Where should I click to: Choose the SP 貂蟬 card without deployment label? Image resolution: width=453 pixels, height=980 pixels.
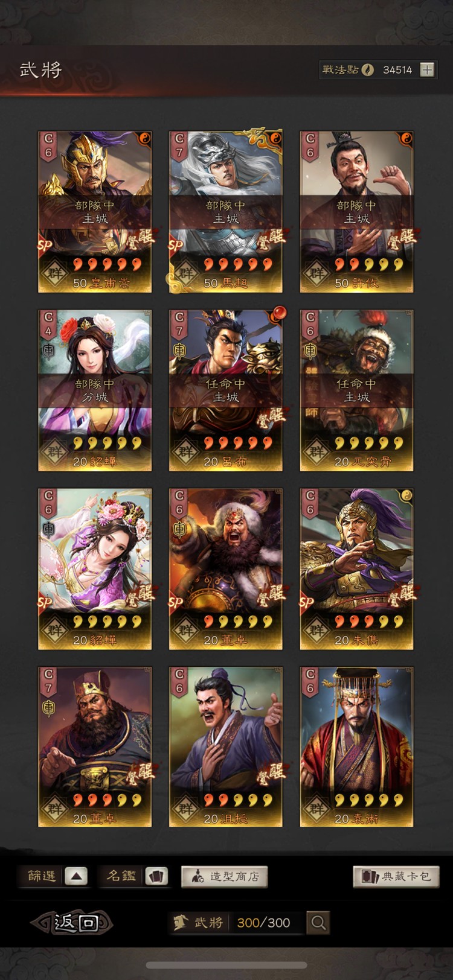click(95, 569)
